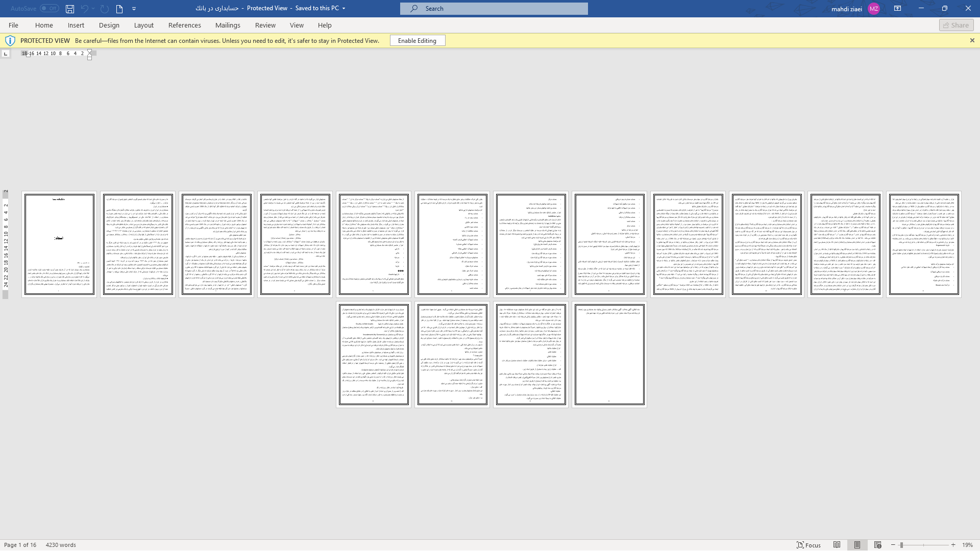Toggle the AutoSave switch
The image size is (980, 551).
(50, 9)
